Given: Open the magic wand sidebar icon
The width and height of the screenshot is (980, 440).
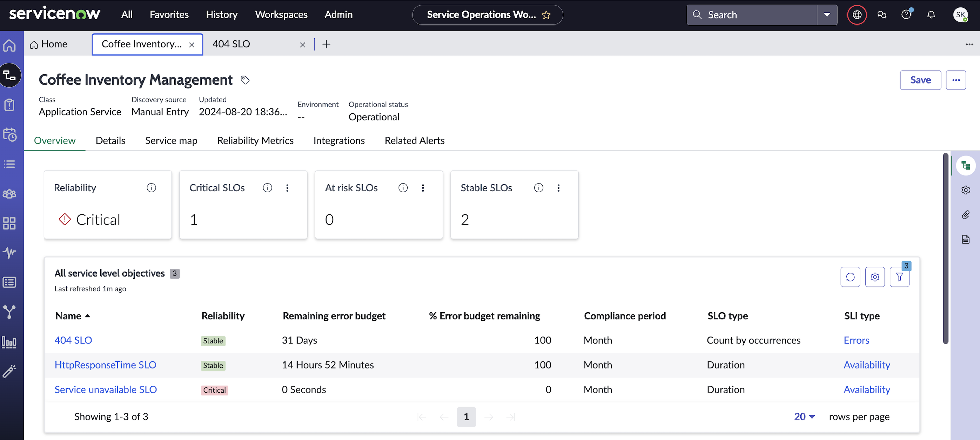Looking at the screenshot, I should 10,371.
